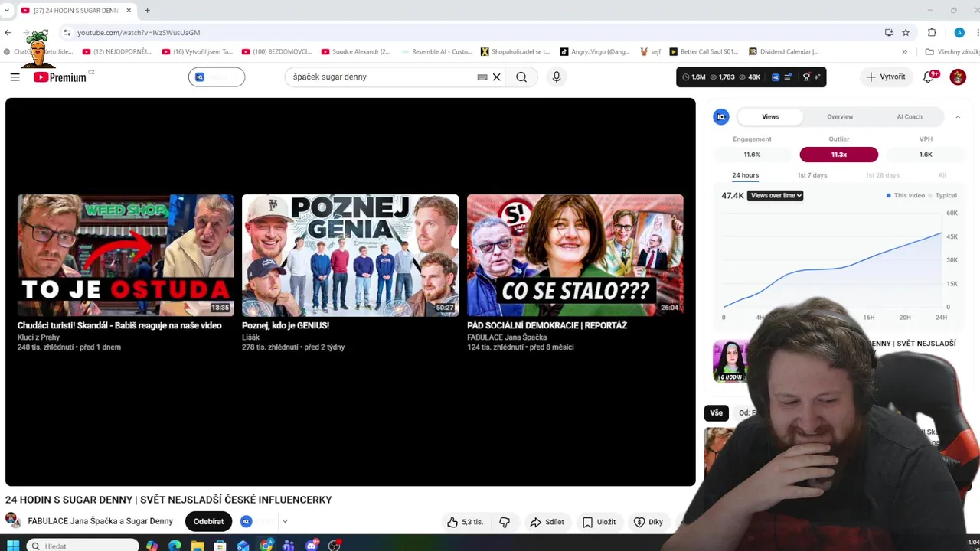Open the notifications bell
This screenshot has height=551, width=980.
[929, 77]
